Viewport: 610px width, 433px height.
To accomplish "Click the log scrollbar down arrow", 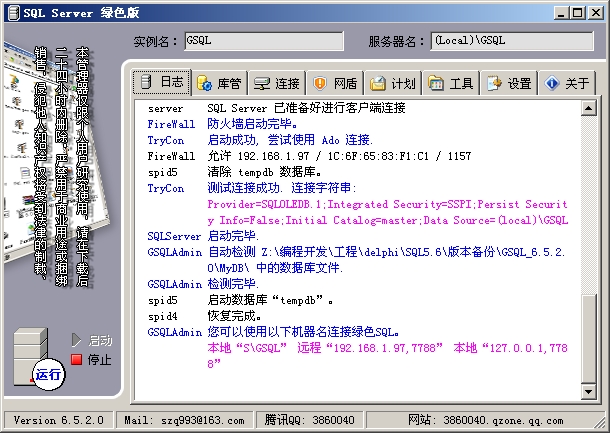I will [x=589, y=392].
